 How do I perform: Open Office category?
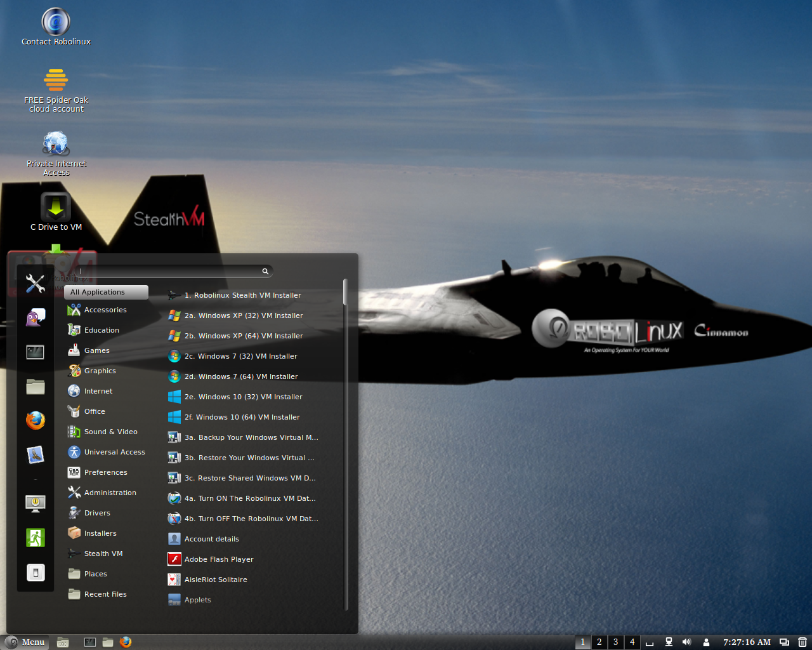click(106, 411)
